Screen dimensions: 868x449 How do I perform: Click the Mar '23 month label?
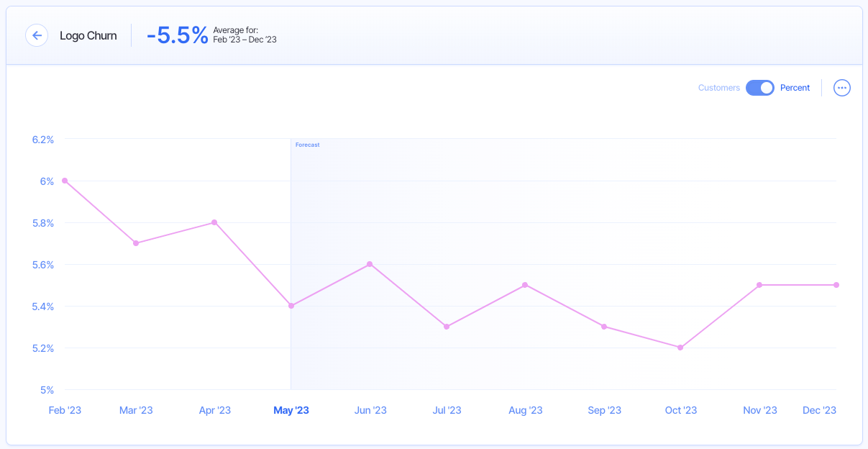(136, 410)
